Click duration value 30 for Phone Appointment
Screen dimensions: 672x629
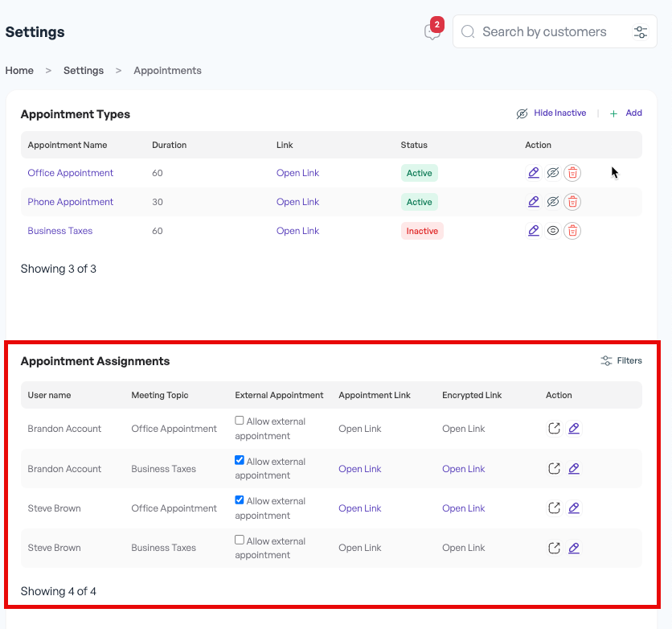coord(158,202)
